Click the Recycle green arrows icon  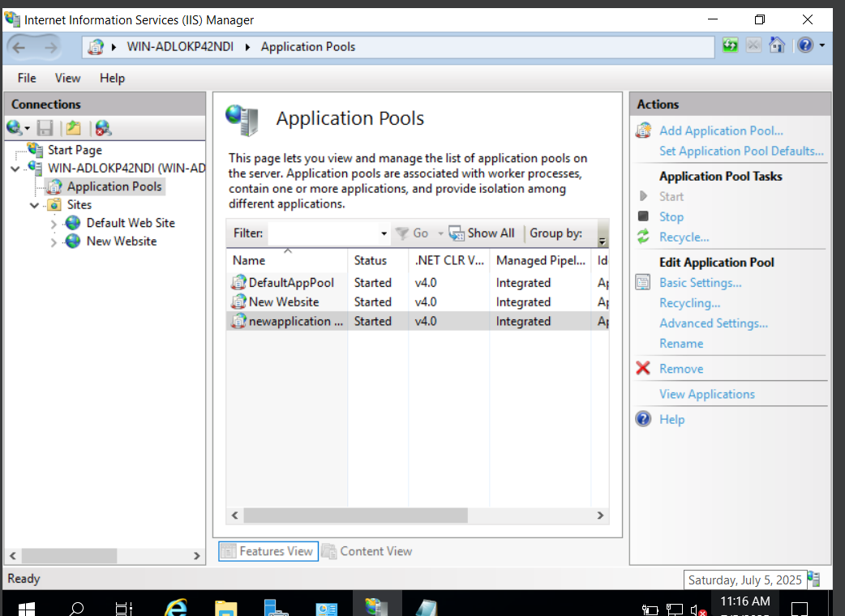[x=643, y=237]
